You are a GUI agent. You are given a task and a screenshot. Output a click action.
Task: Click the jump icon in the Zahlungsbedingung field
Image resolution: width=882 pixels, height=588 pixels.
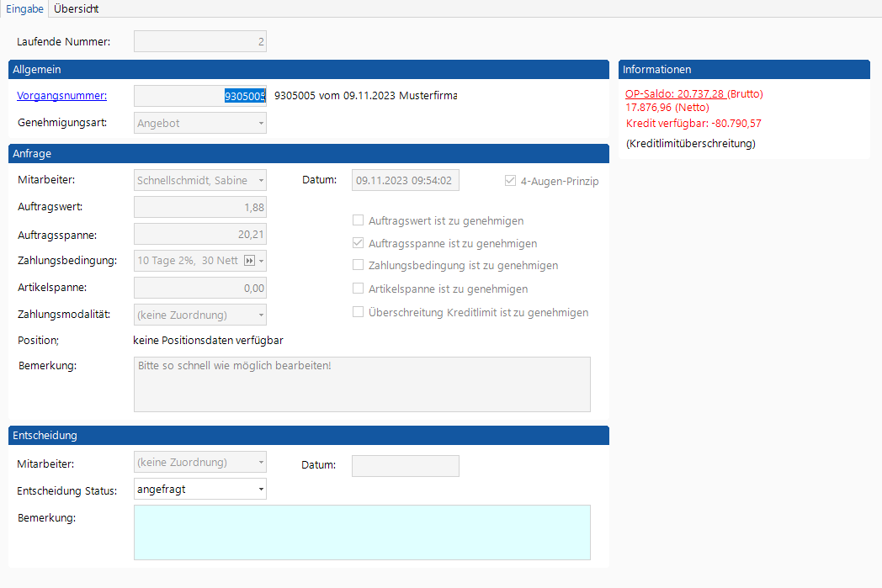pos(249,261)
